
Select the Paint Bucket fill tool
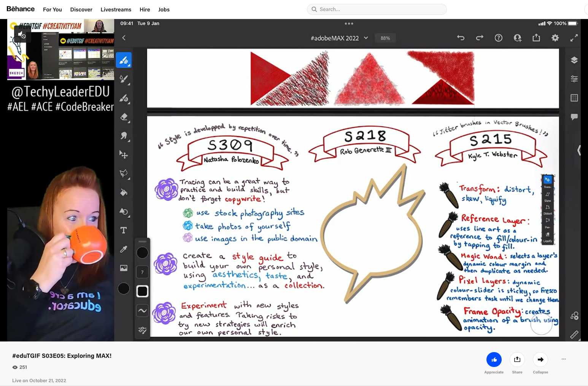pos(124,193)
